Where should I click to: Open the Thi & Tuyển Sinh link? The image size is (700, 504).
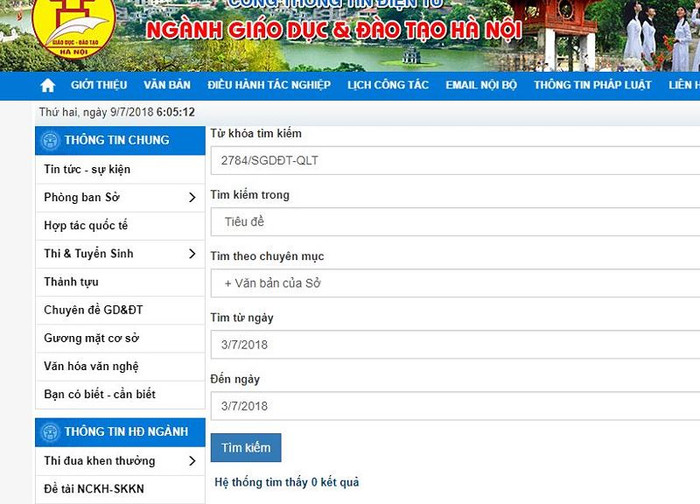pos(88,254)
